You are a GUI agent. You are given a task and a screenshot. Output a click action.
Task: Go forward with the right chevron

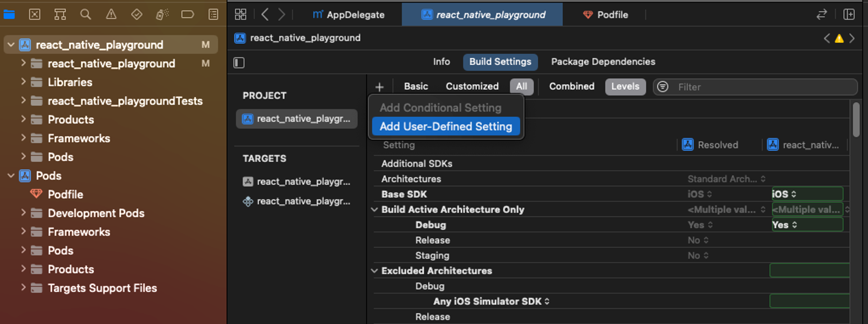(x=282, y=15)
